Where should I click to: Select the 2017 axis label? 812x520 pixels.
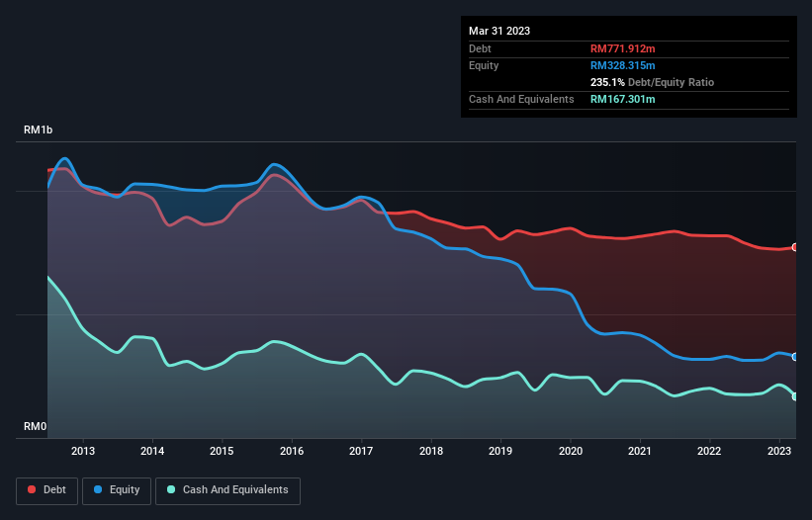(x=361, y=451)
